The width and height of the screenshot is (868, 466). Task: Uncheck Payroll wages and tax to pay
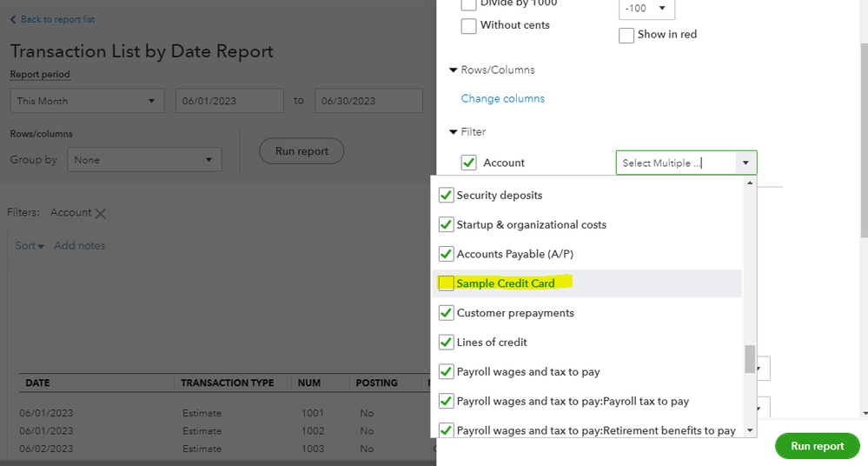tap(447, 371)
